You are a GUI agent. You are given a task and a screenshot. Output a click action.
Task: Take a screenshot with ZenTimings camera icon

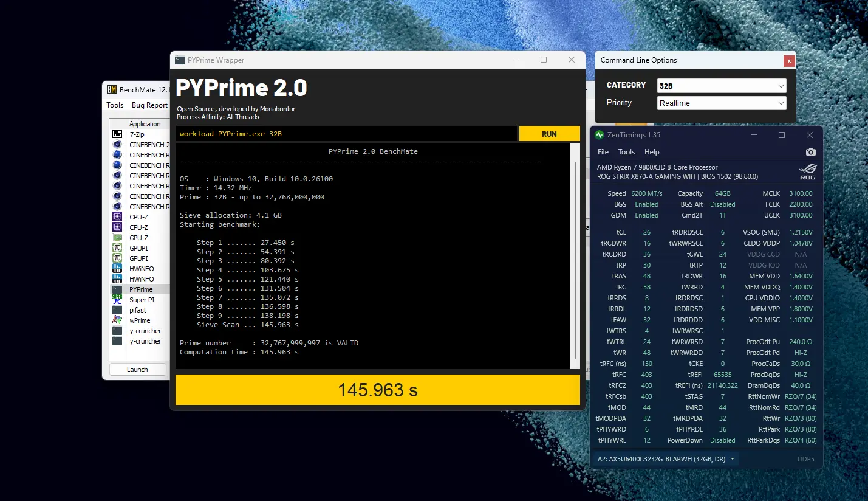(810, 152)
